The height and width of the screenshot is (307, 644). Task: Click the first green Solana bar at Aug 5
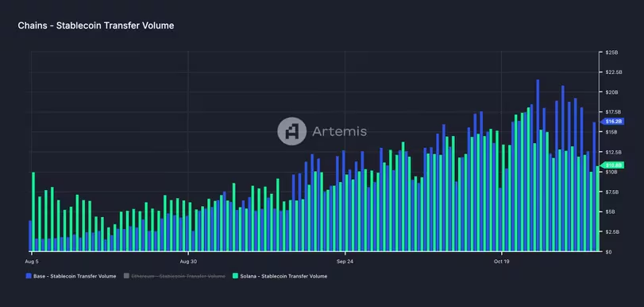tap(33, 212)
